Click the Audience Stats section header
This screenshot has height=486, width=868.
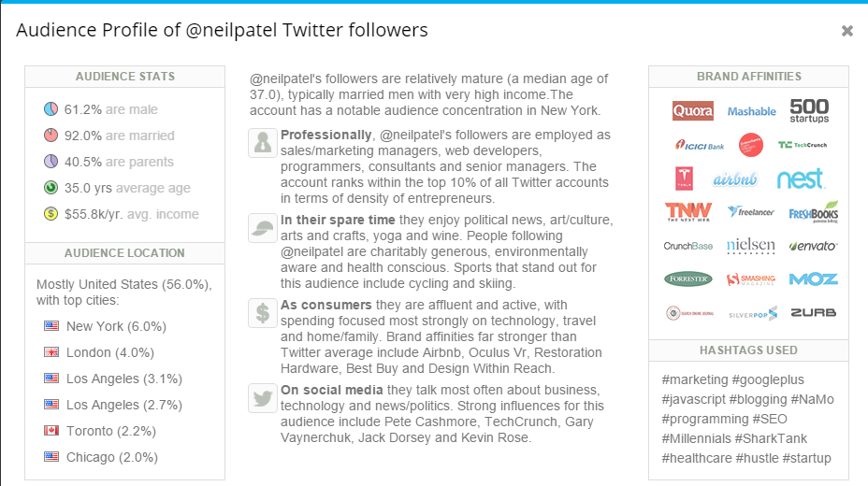(x=125, y=77)
